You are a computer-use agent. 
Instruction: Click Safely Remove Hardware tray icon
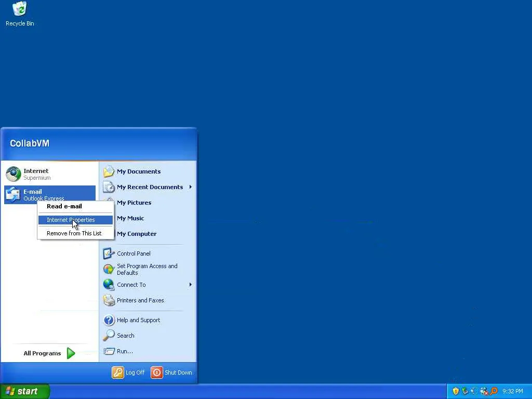pos(465,391)
